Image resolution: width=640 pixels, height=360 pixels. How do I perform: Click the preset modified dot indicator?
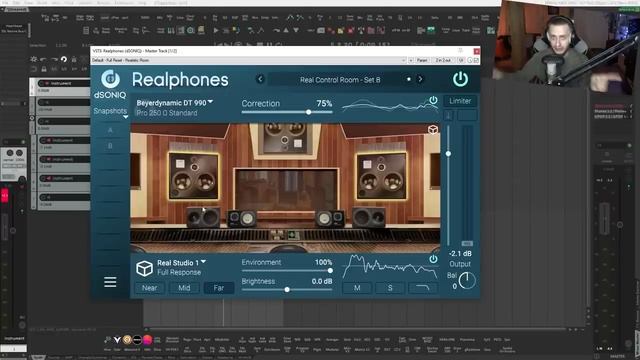tap(409, 79)
